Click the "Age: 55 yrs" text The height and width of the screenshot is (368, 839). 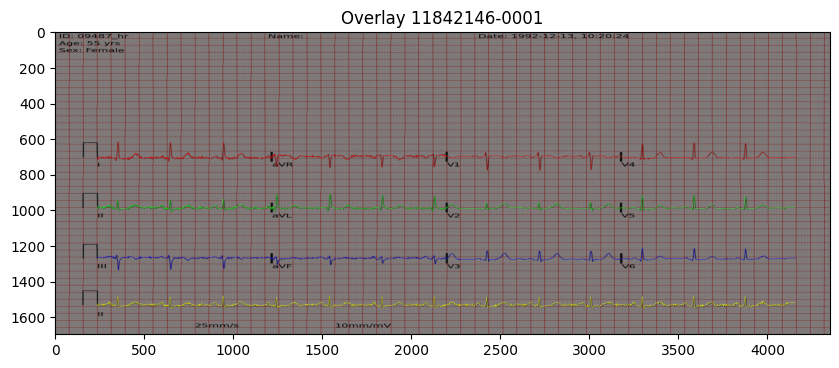[89, 43]
